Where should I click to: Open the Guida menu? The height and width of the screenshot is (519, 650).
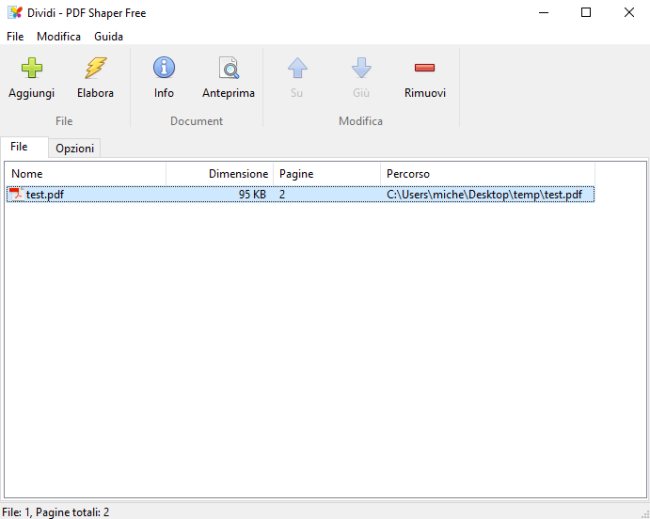click(109, 36)
